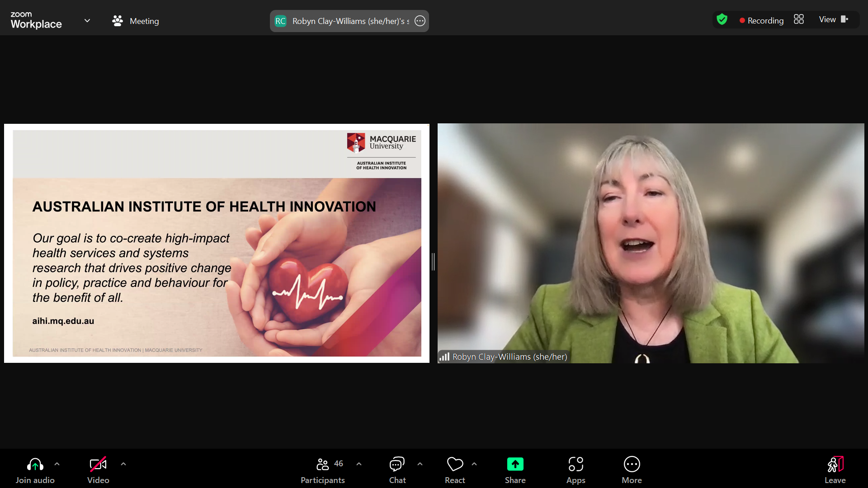Expand chat options chevron
868x488 pixels.
420,464
